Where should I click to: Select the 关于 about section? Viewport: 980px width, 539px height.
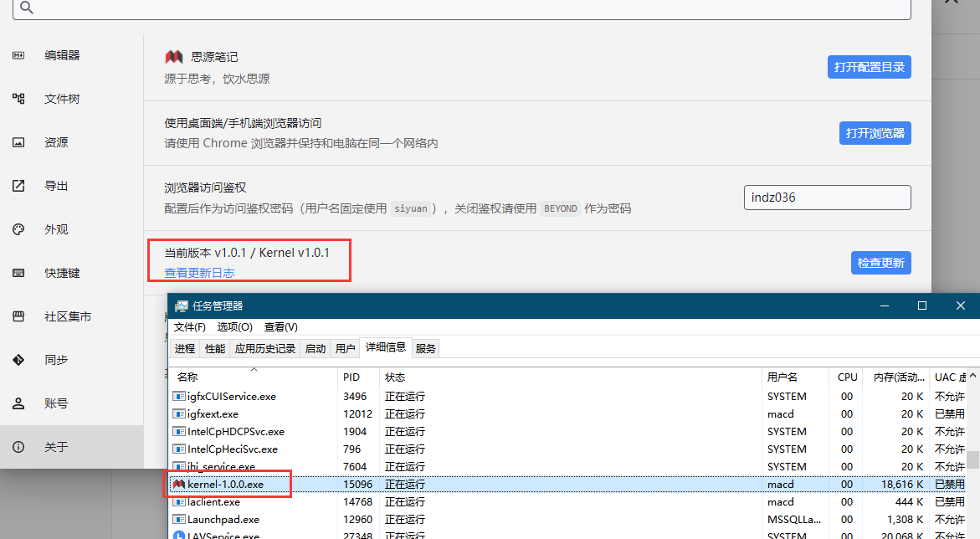56,447
